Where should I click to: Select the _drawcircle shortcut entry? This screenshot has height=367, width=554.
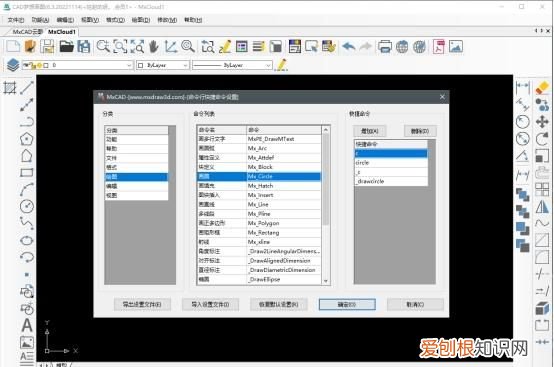pos(391,181)
